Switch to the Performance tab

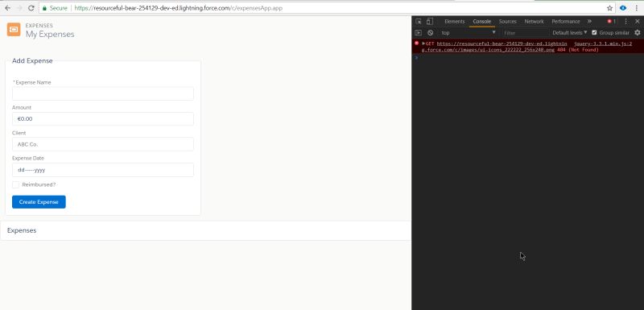point(566,22)
